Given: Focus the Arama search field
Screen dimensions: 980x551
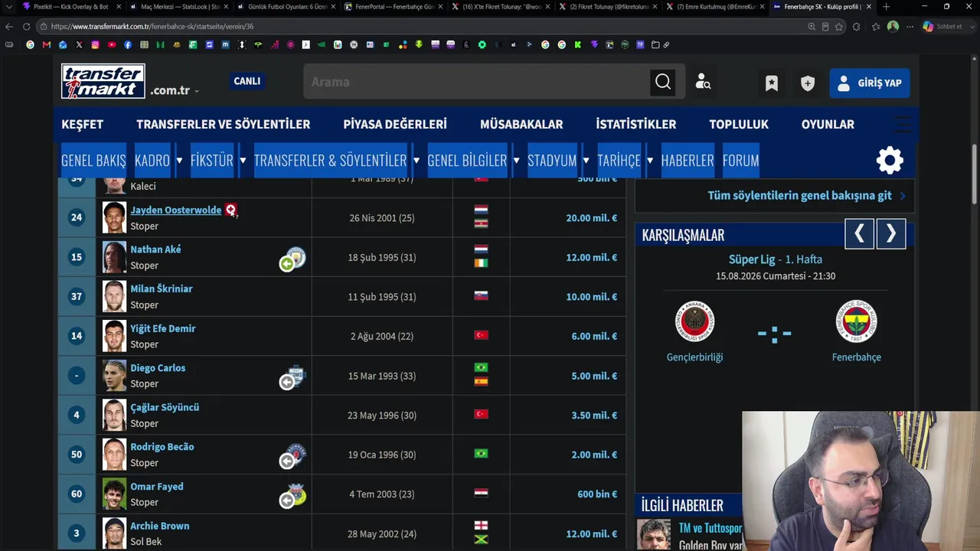Looking at the screenshot, I should 476,82.
